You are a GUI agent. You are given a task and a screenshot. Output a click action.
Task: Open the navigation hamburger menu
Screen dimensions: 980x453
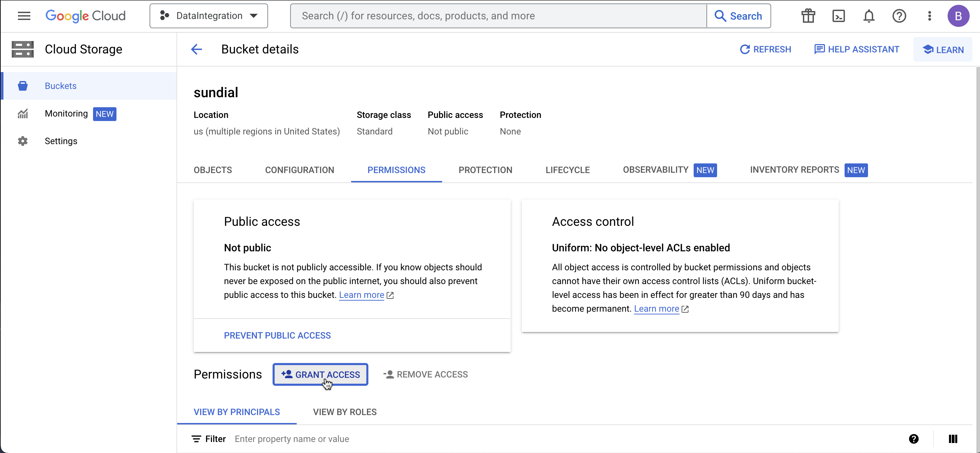pyautogui.click(x=24, y=16)
